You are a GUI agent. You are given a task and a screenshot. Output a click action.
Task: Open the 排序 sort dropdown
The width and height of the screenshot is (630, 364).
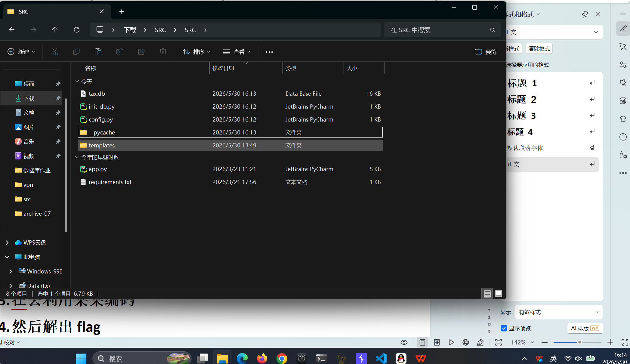(x=196, y=52)
